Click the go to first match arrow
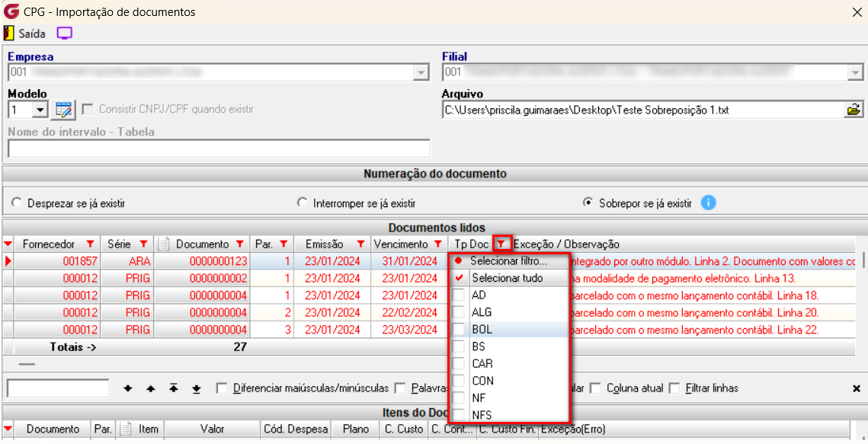 coord(173,388)
